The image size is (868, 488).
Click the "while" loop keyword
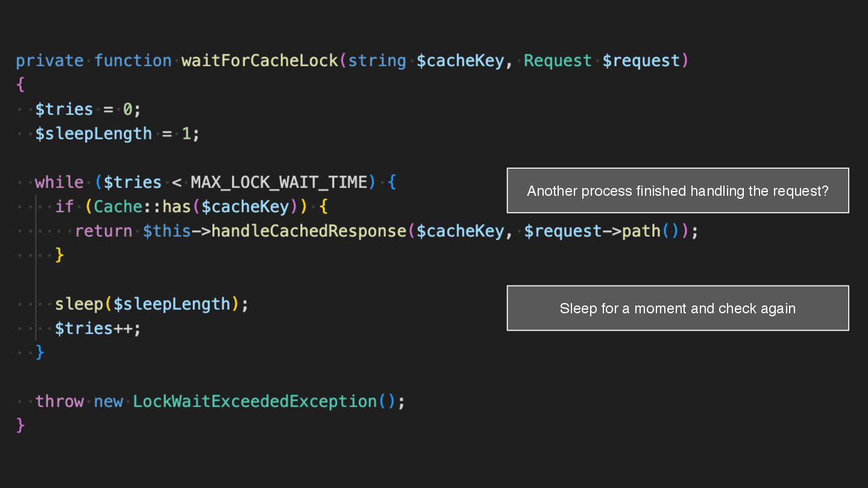[59, 183]
